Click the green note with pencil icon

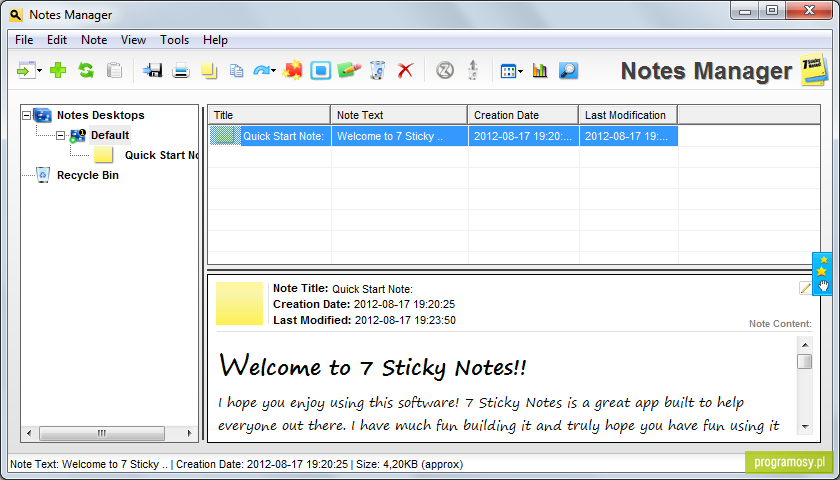(349, 70)
